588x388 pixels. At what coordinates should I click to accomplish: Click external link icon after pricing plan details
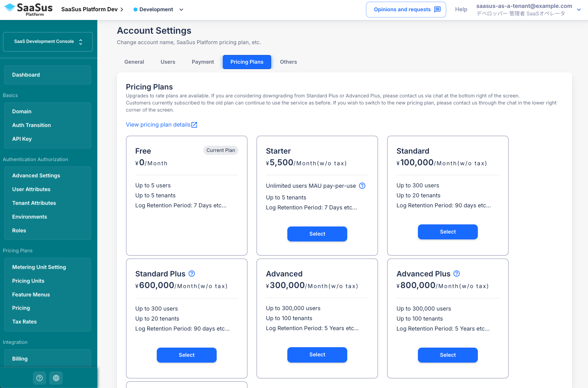tap(194, 125)
